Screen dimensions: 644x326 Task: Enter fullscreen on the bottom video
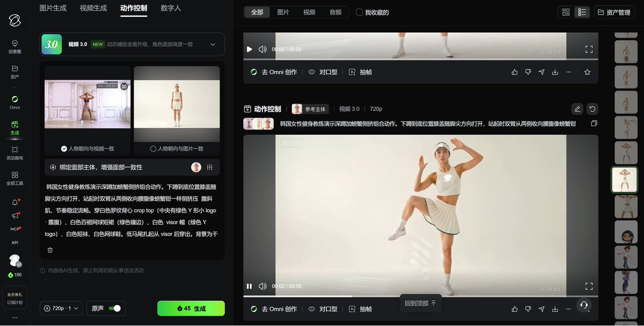[x=589, y=286]
